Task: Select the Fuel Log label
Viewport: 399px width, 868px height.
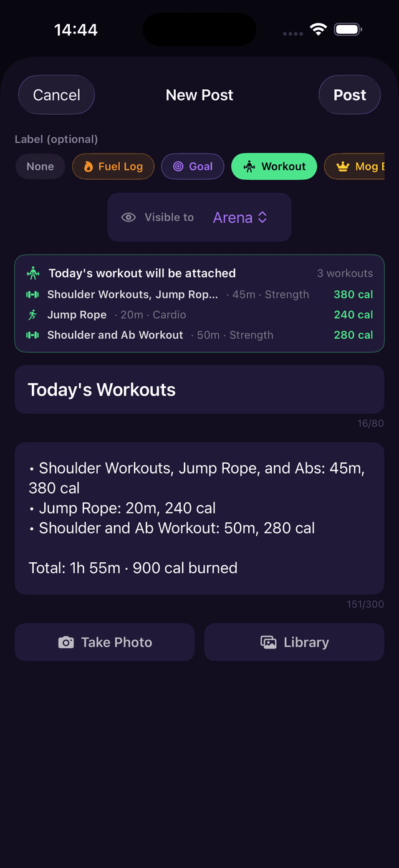Action: click(x=113, y=167)
